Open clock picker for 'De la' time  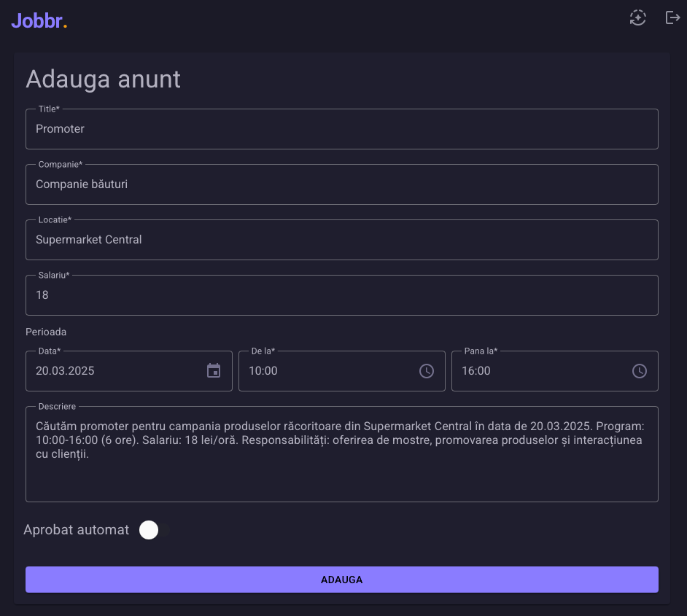click(x=427, y=371)
